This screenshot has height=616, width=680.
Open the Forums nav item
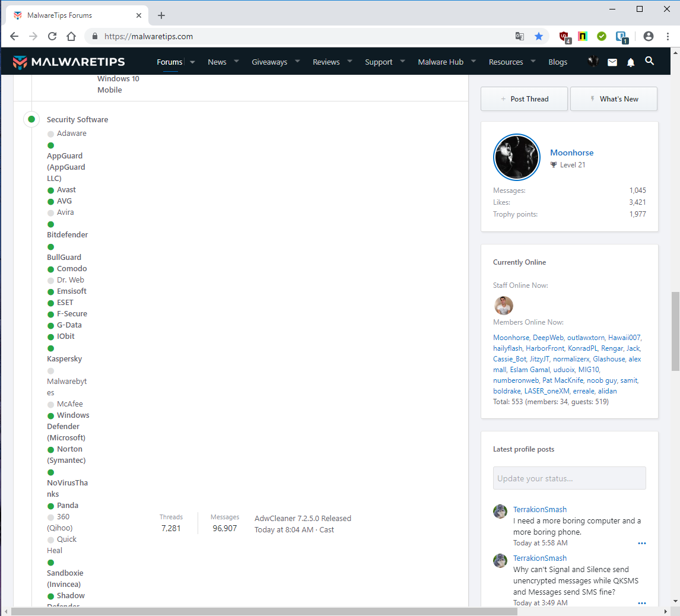pyautogui.click(x=170, y=62)
